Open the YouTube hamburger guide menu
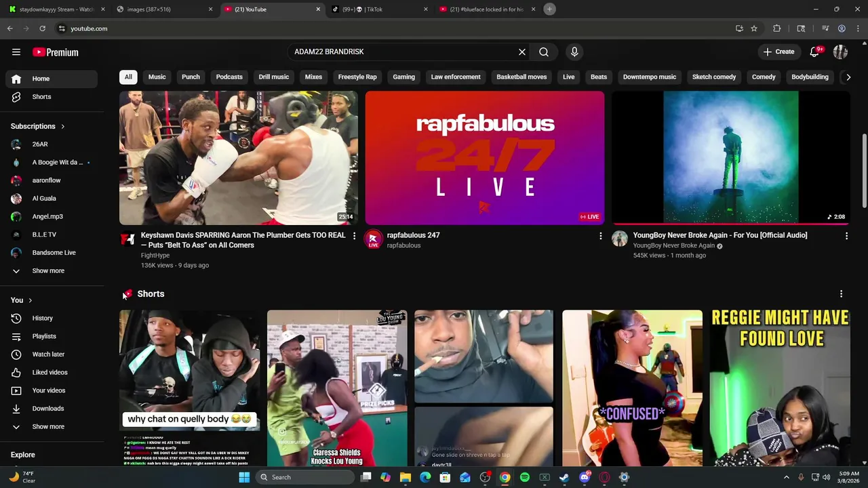The height and width of the screenshot is (488, 868). (x=16, y=52)
